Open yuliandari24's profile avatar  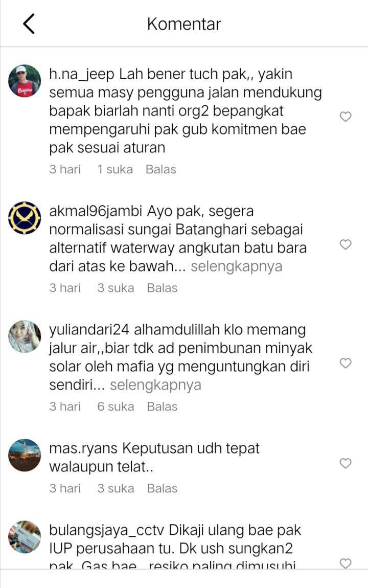(x=25, y=336)
